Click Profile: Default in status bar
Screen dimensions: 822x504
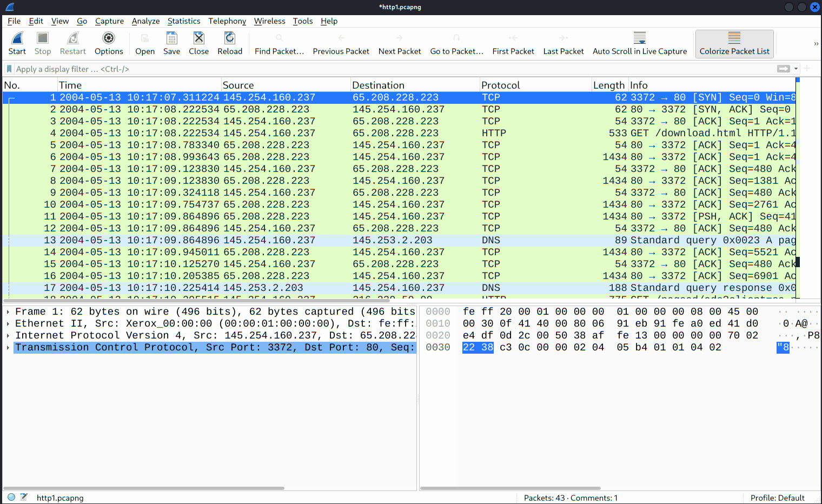pyautogui.click(x=777, y=498)
